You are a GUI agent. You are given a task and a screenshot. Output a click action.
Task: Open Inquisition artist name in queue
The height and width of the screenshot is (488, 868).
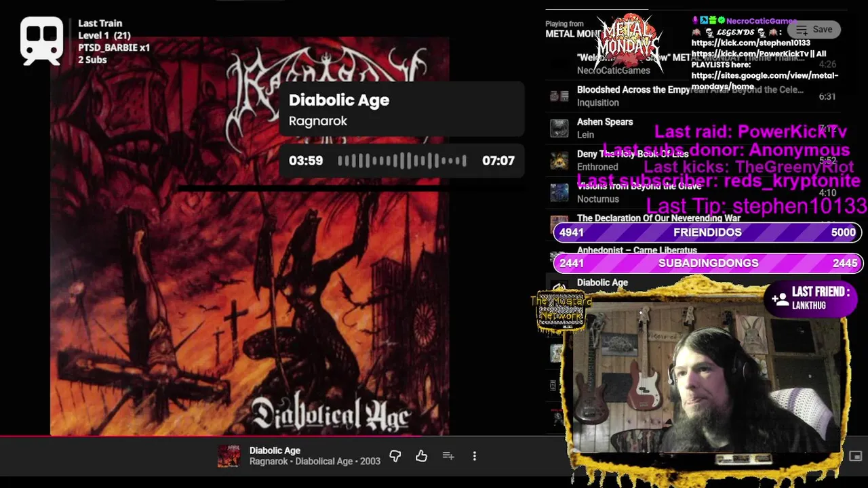(598, 102)
